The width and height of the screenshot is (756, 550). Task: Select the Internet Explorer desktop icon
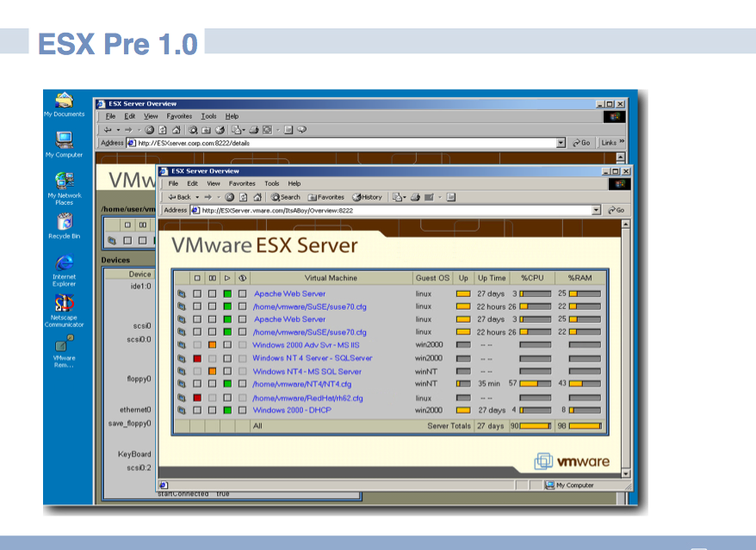[x=64, y=270]
